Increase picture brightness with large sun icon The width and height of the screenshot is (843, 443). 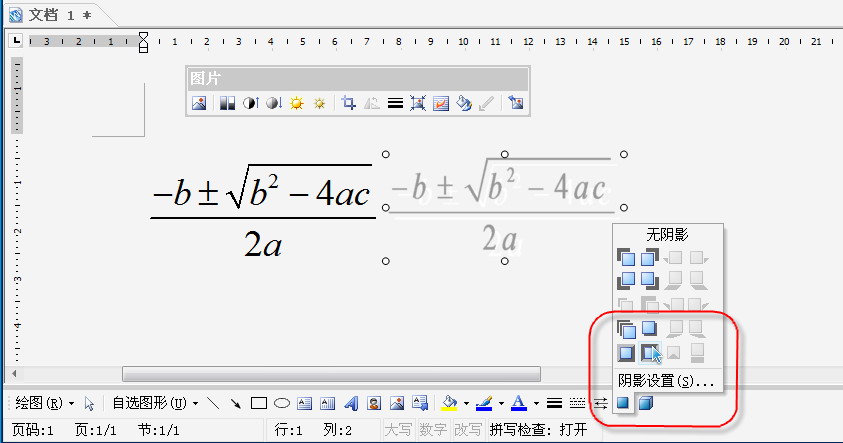pos(296,103)
